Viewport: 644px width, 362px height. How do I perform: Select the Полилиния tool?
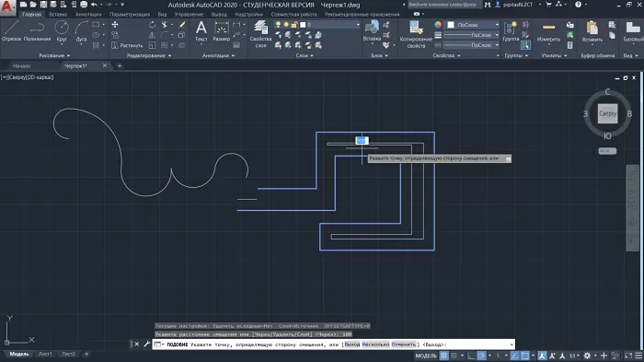[37, 30]
